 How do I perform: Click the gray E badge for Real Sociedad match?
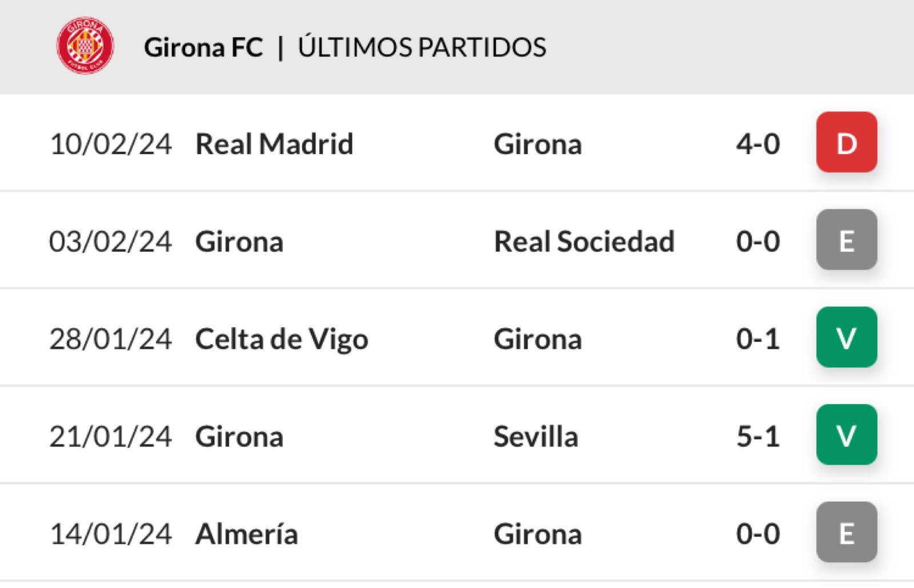pos(847,240)
